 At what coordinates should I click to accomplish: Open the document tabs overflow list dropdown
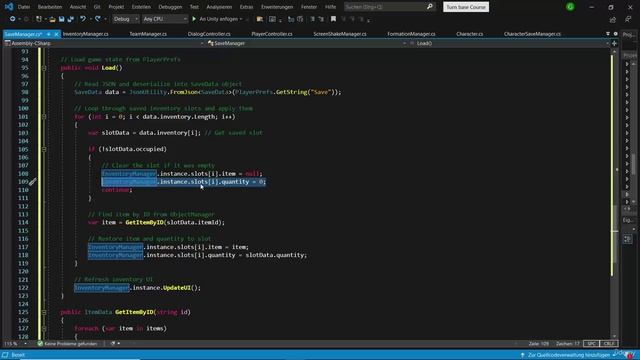pos(608,34)
